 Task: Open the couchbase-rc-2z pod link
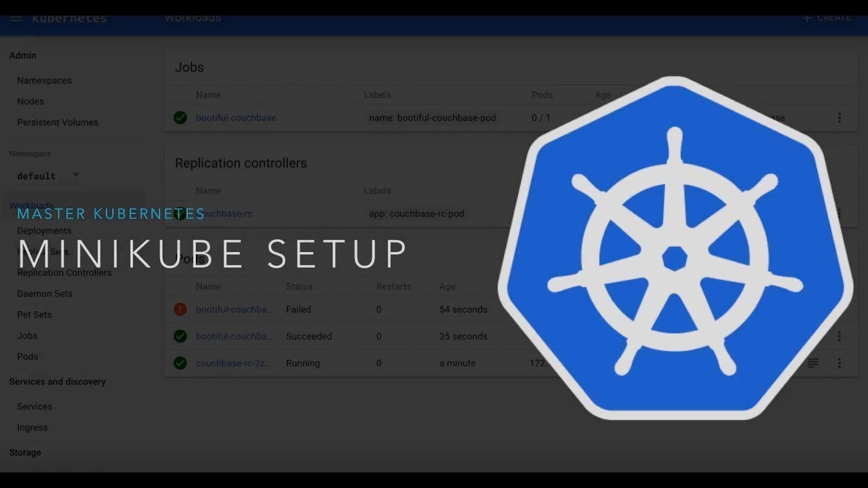tap(233, 363)
